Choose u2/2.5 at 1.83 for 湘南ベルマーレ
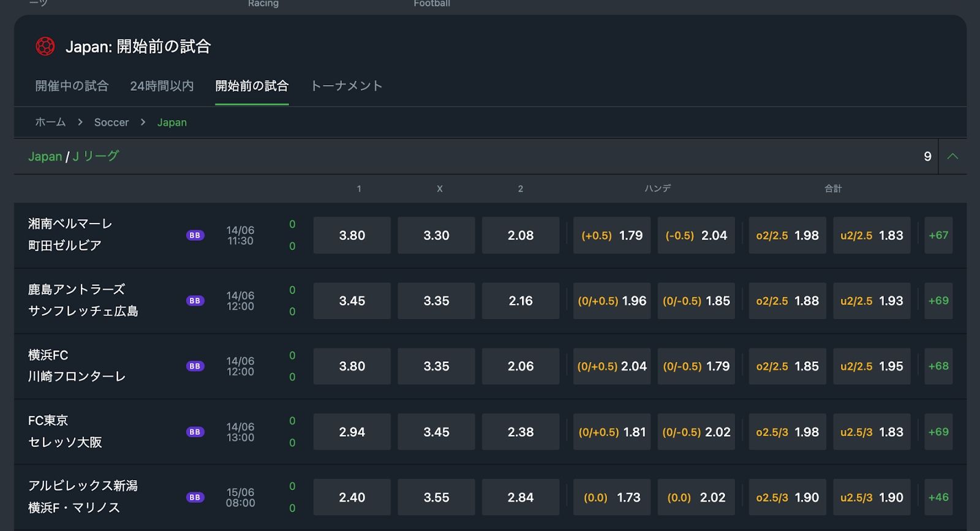Image resolution: width=980 pixels, height=531 pixels. click(x=872, y=235)
